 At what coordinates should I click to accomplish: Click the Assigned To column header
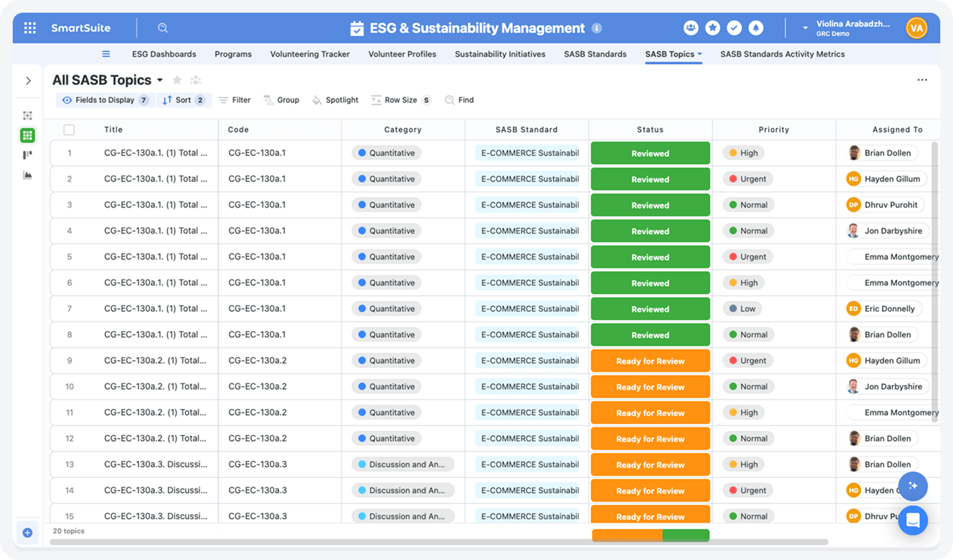[897, 130]
